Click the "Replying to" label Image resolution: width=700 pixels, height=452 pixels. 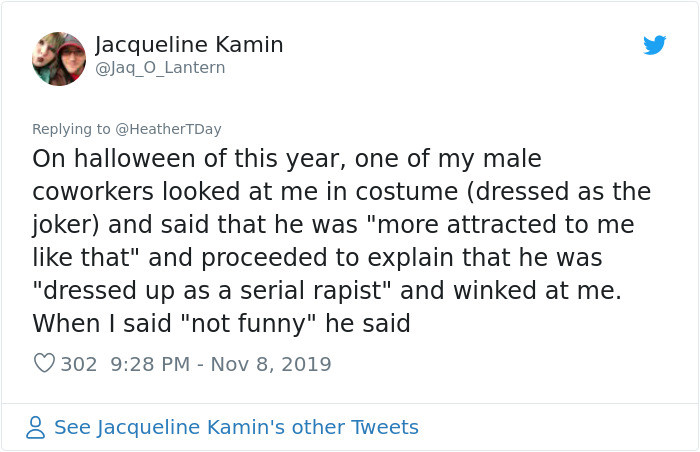point(70,129)
